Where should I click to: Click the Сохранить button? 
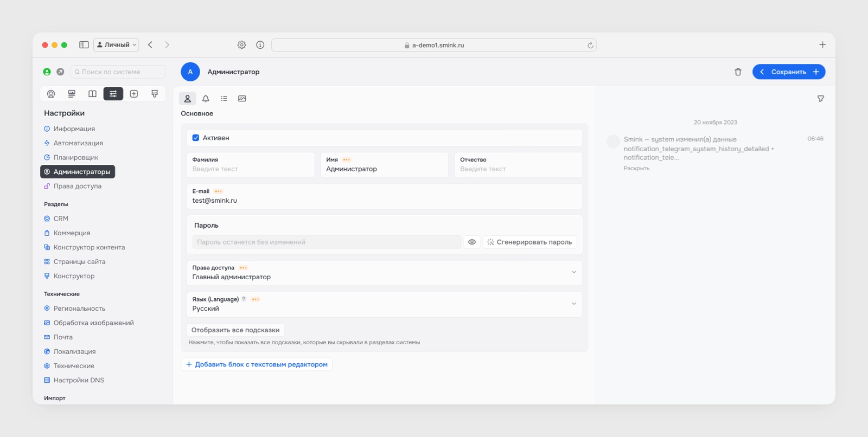coord(789,72)
